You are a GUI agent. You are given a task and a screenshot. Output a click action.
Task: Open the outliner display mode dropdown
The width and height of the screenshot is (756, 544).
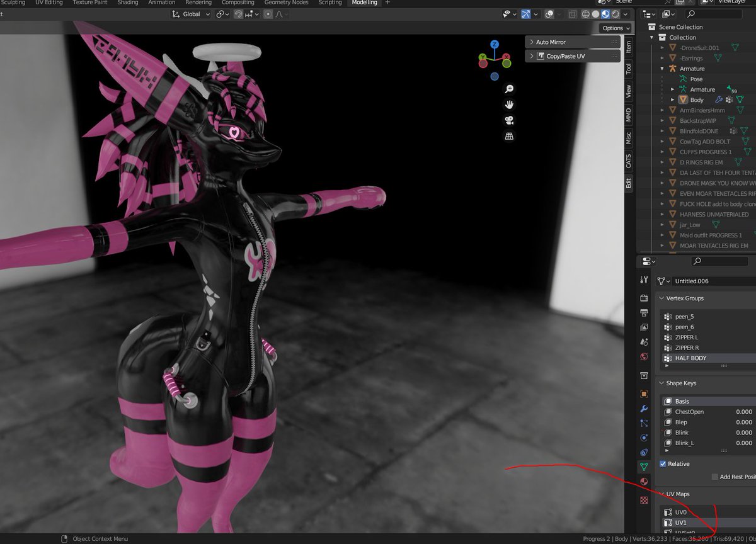click(x=668, y=14)
